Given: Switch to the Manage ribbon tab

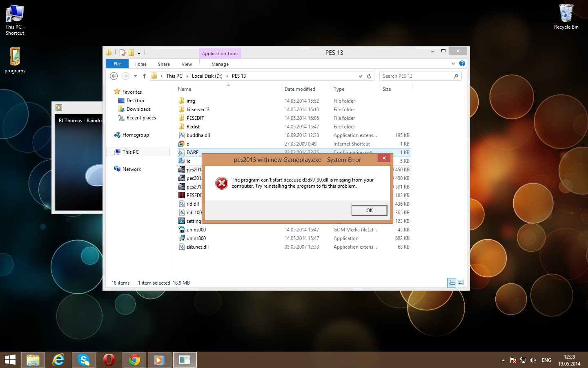Looking at the screenshot, I should 220,64.
